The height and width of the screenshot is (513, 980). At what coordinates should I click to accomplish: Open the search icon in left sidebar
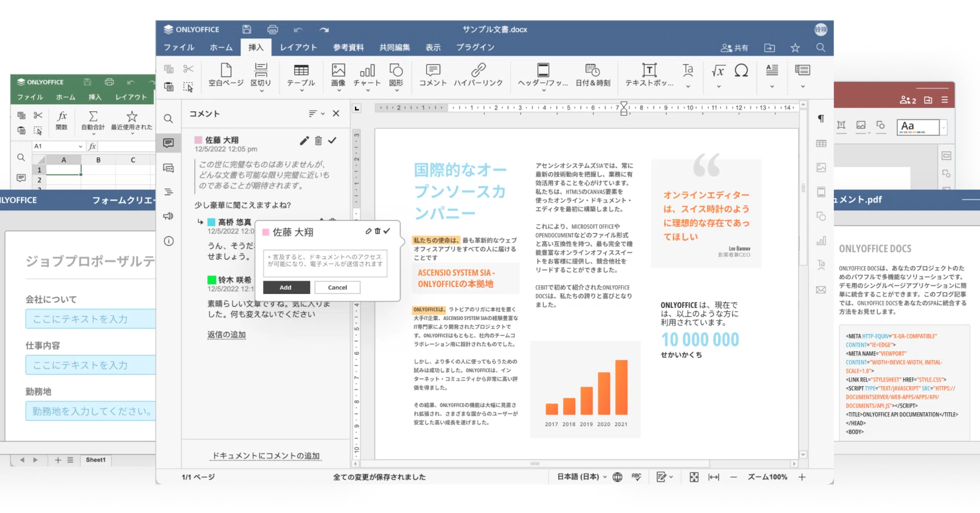point(168,119)
